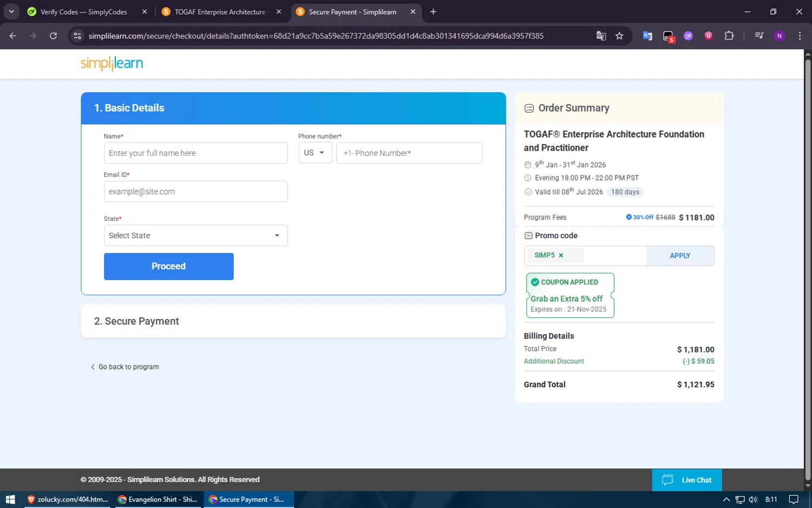The height and width of the screenshot is (508, 812).
Task: Click the browser back arrow
Action: pyautogui.click(x=13, y=36)
